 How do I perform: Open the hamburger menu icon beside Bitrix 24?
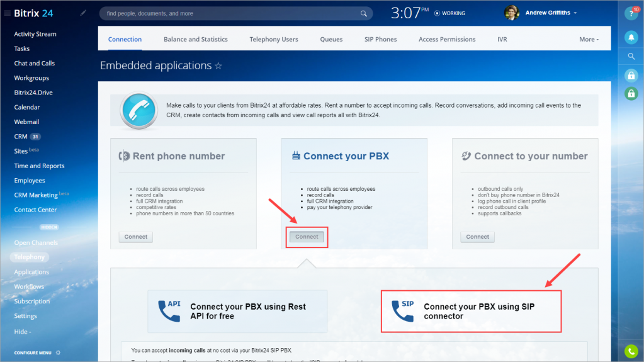(x=7, y=13)
